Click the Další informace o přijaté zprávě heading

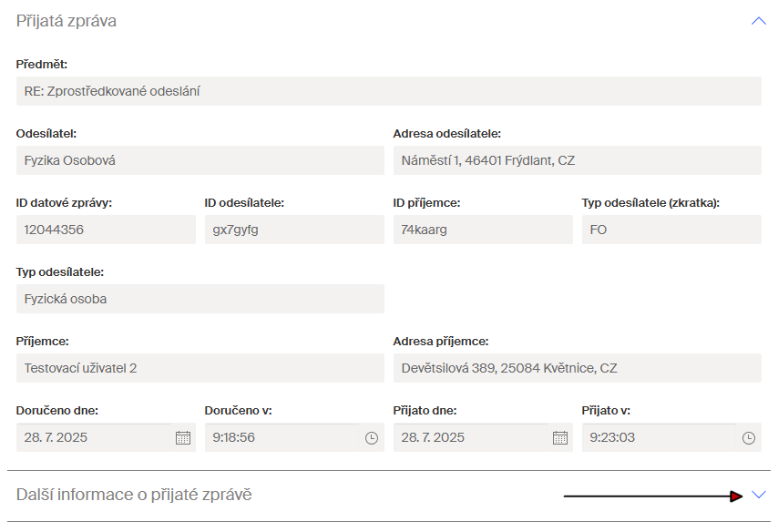[134, 495]
